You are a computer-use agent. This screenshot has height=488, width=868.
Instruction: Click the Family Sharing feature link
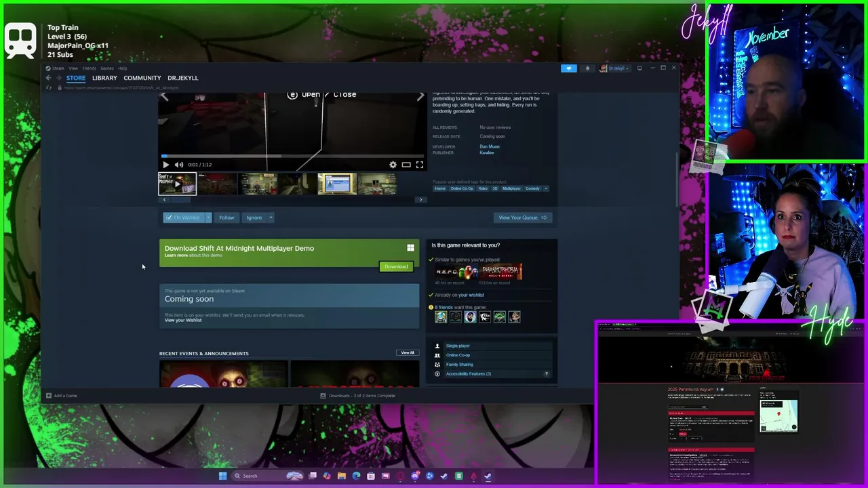[460, 365]
